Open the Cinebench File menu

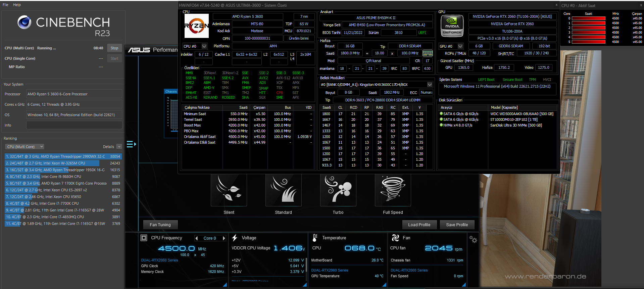click(5, 5)
